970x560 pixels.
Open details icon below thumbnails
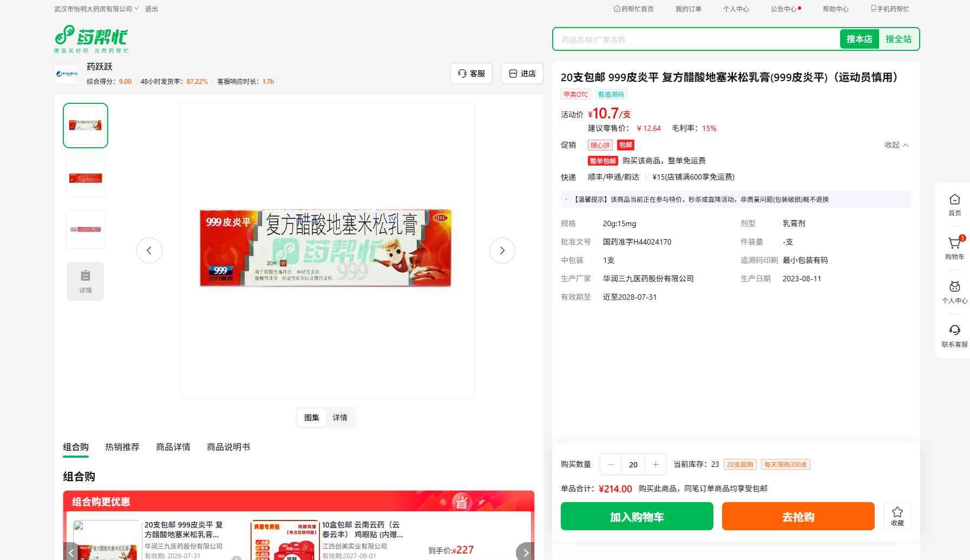pos(86,281)
